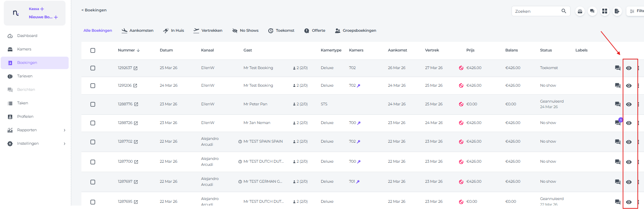This screenshot has height=209, width=644.
Task: Switch to the Aankomsten tab
Action: (x=138, y=31)
